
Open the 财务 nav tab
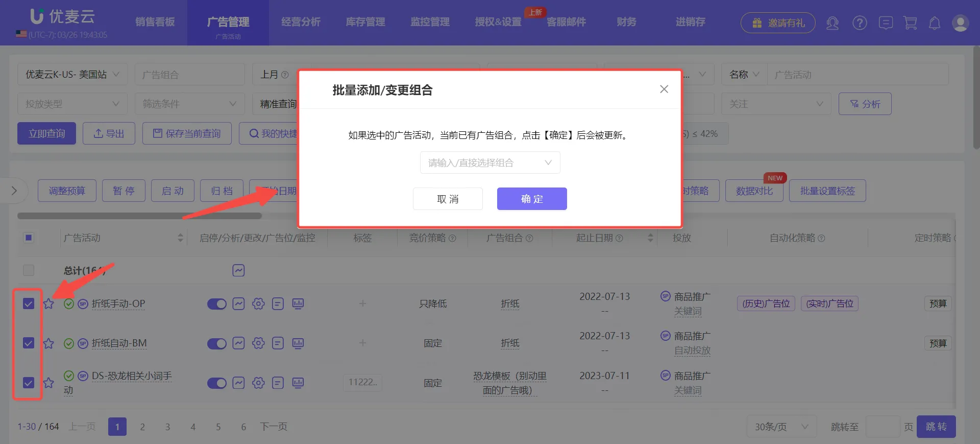tap(626, 22)
